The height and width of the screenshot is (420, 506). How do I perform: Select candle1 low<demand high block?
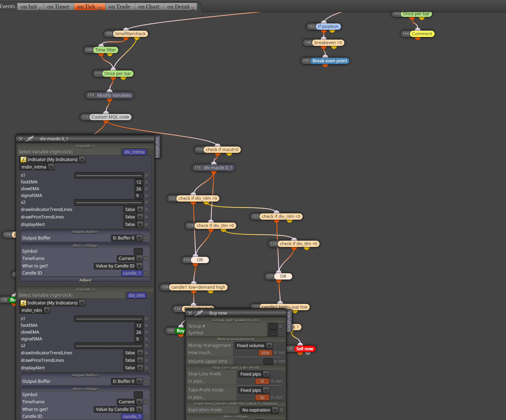198,287
